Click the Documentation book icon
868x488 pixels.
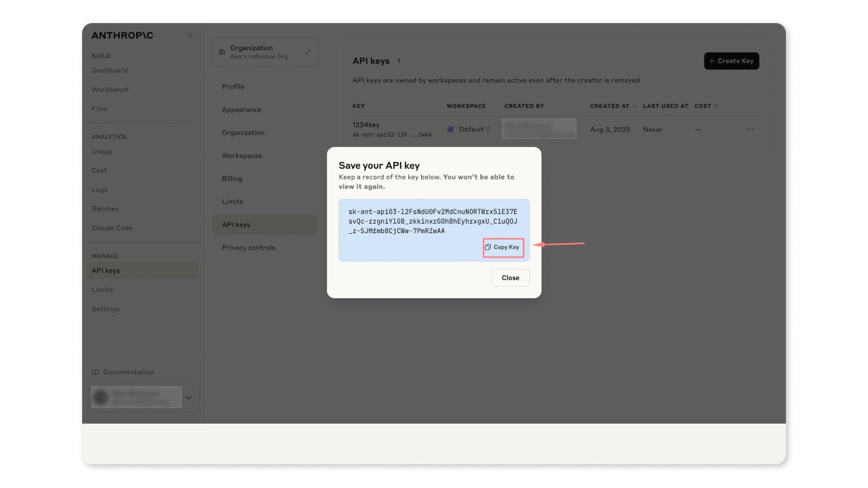pyautogui.click(x=96, y=372)
